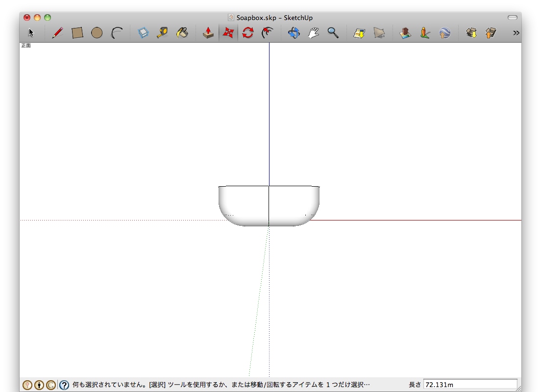Click the Add New Building icon
541x392 pixels.
(405, 33)
